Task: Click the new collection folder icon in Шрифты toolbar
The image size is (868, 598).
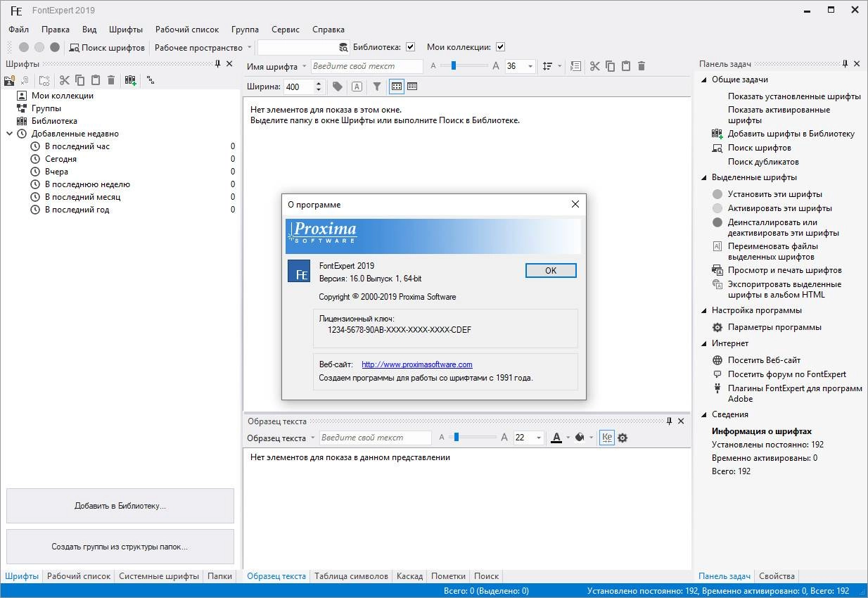Action: 44,80
